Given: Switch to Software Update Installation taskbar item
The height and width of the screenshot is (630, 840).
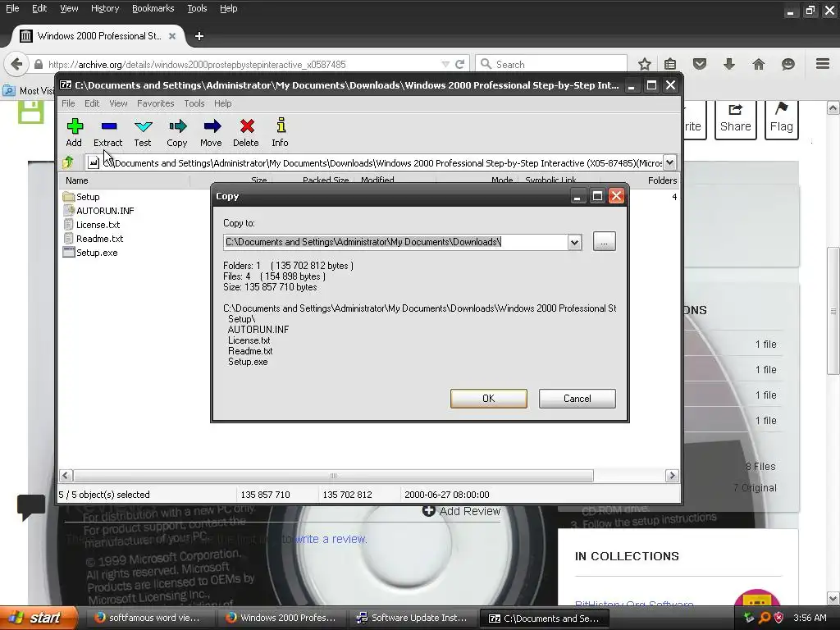Looking at the screenshot, I should click(x=413, y=619).
